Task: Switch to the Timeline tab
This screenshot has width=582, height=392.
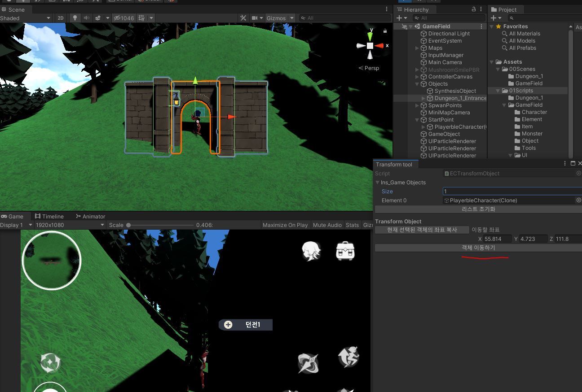Action: [x=49, y=216]
